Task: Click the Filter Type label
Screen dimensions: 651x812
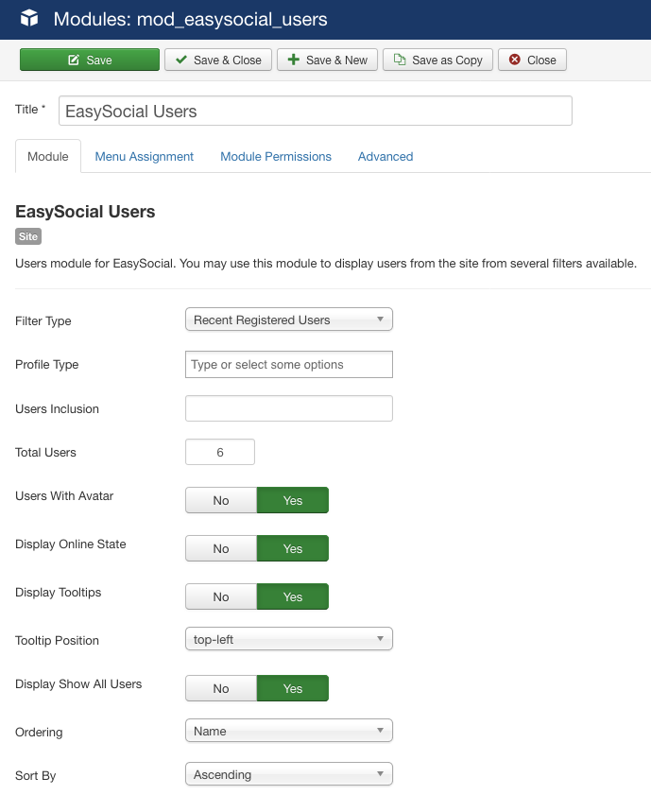Action: click(43, 321)
